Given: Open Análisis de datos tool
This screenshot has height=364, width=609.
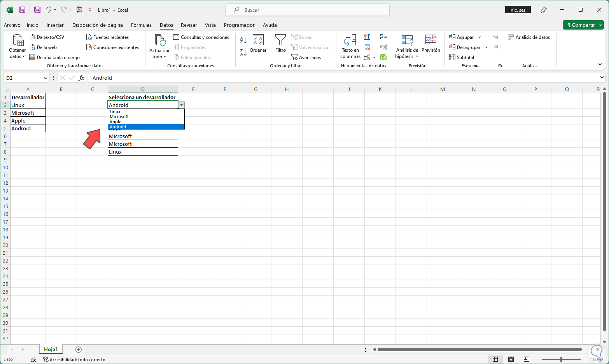Looking at the screenshot, I should point(529,37).
